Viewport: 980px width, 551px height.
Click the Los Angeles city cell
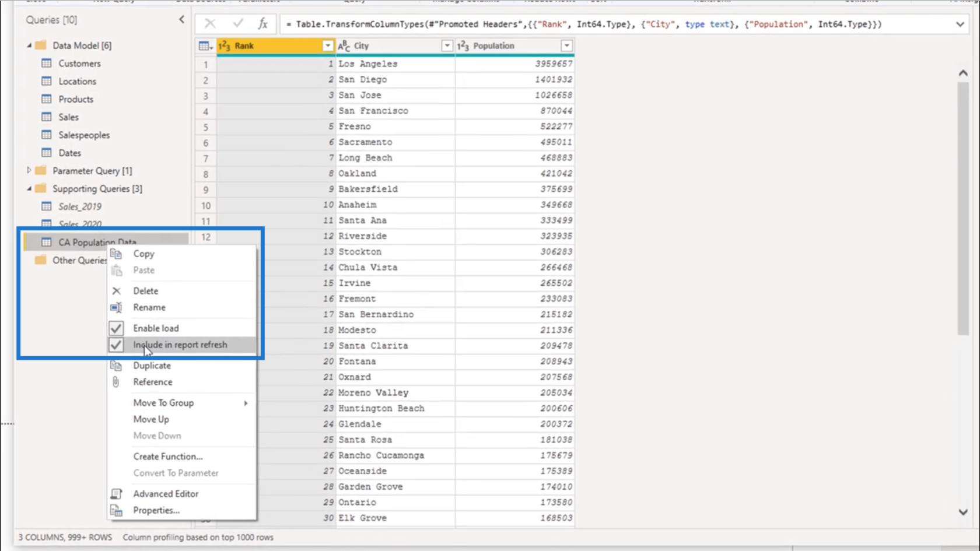click(395, 64)
